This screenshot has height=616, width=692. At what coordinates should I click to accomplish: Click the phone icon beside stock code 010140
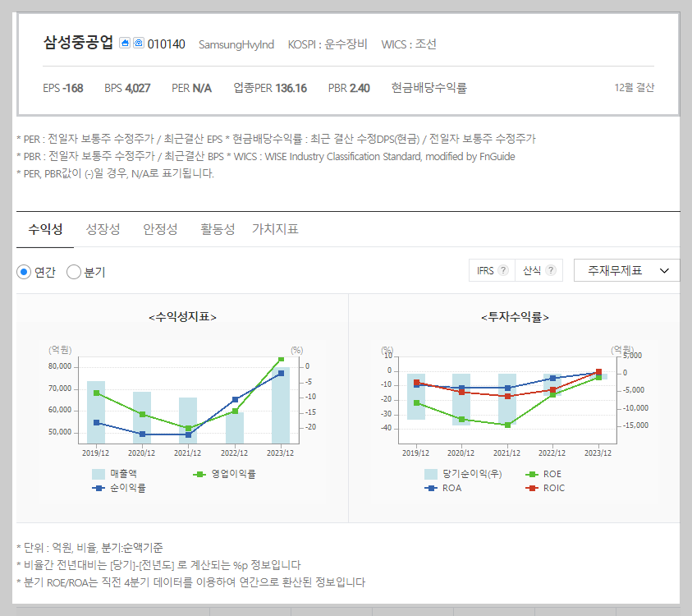point(139,43)
